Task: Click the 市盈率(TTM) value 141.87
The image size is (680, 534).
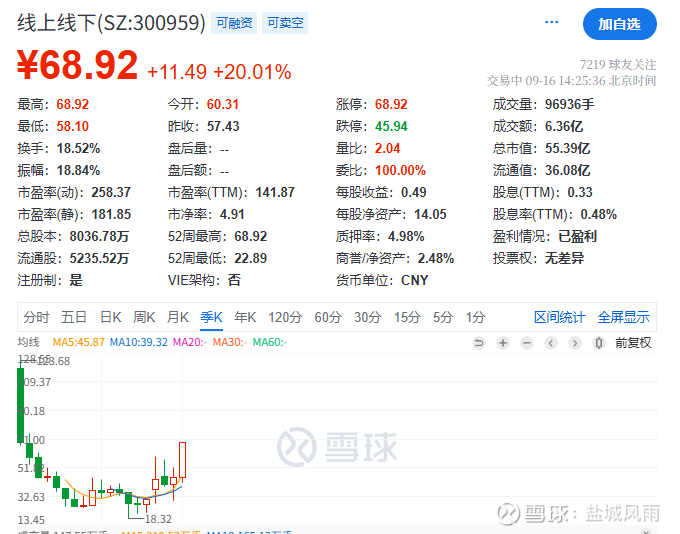Action: click(275, 192)
